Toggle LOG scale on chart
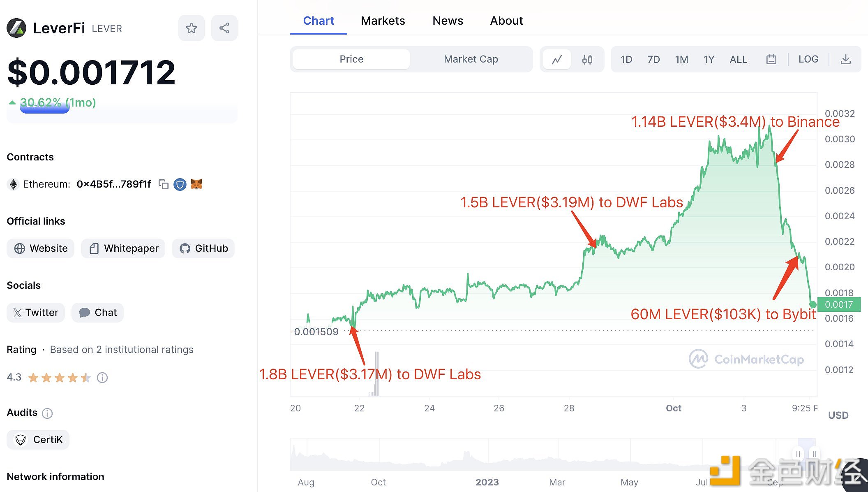Image resolution: width=868 pixels, height=492 pixels. coord(808,59)
